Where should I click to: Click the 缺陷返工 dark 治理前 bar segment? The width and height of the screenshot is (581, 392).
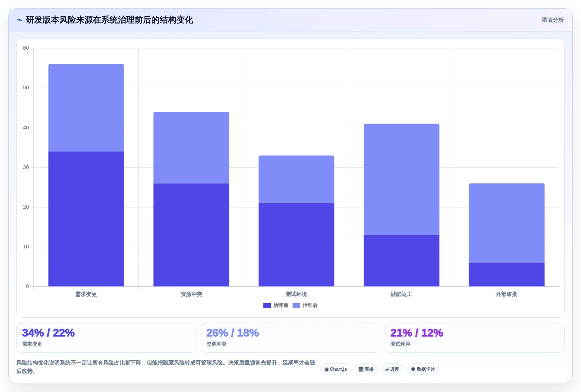[401, 260]
